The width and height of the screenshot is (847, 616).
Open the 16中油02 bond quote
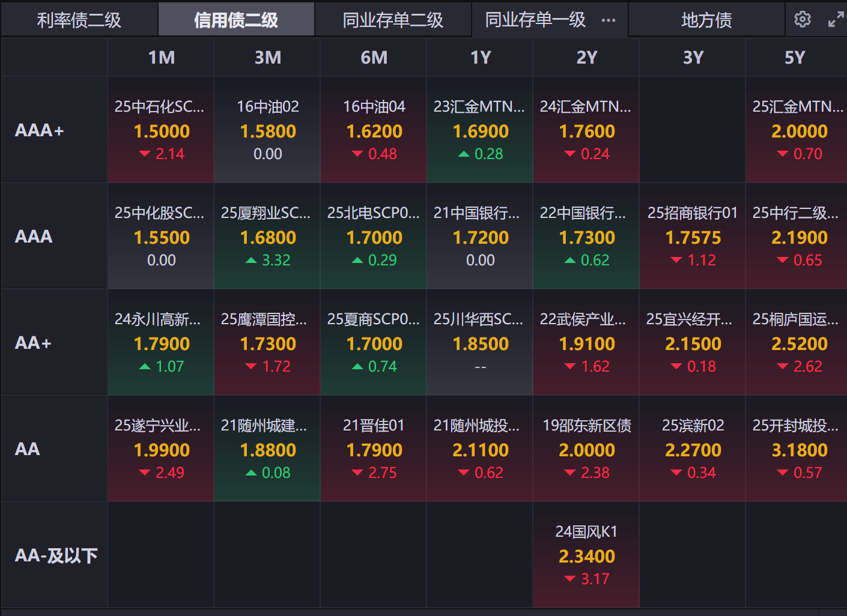tap(267, 130)
